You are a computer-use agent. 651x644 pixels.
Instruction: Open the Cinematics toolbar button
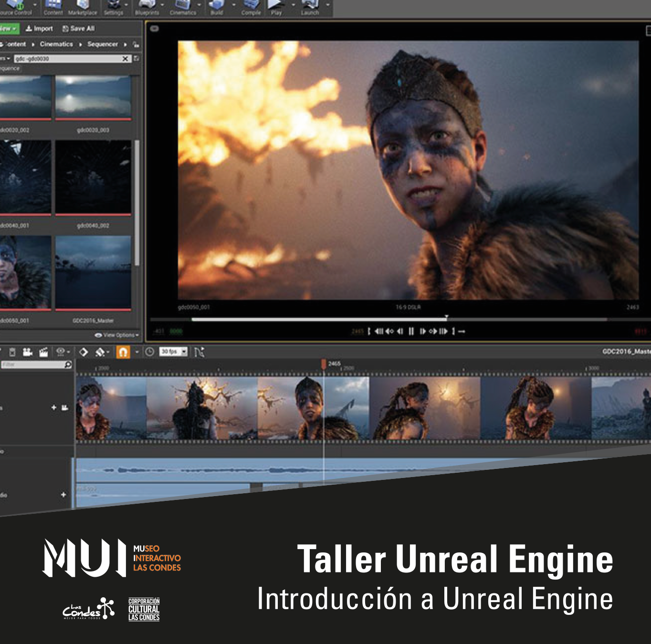pos(183,8)
